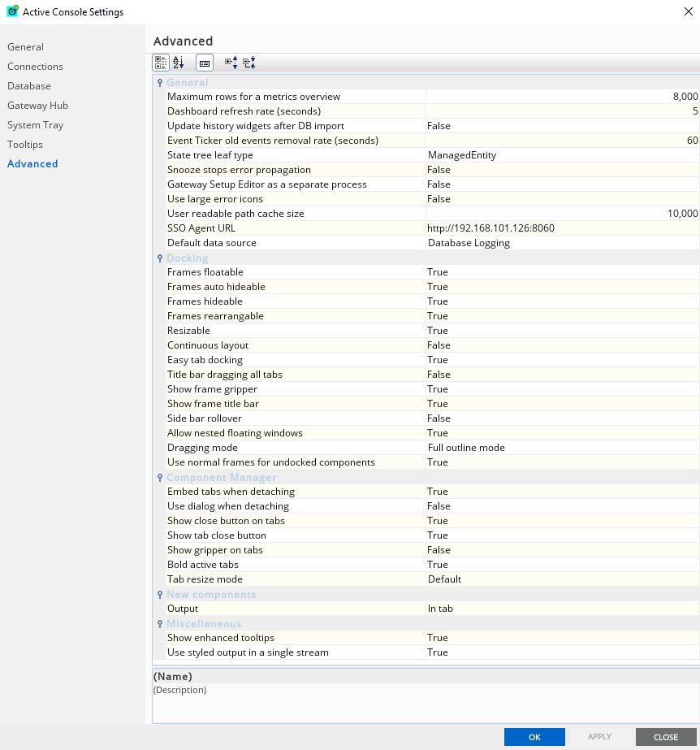Collapse the Docking category

point(160,258)
